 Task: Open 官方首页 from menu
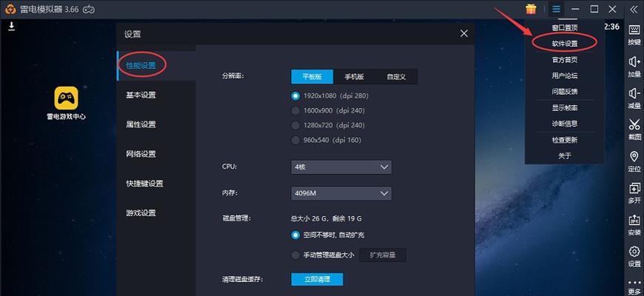564,60
